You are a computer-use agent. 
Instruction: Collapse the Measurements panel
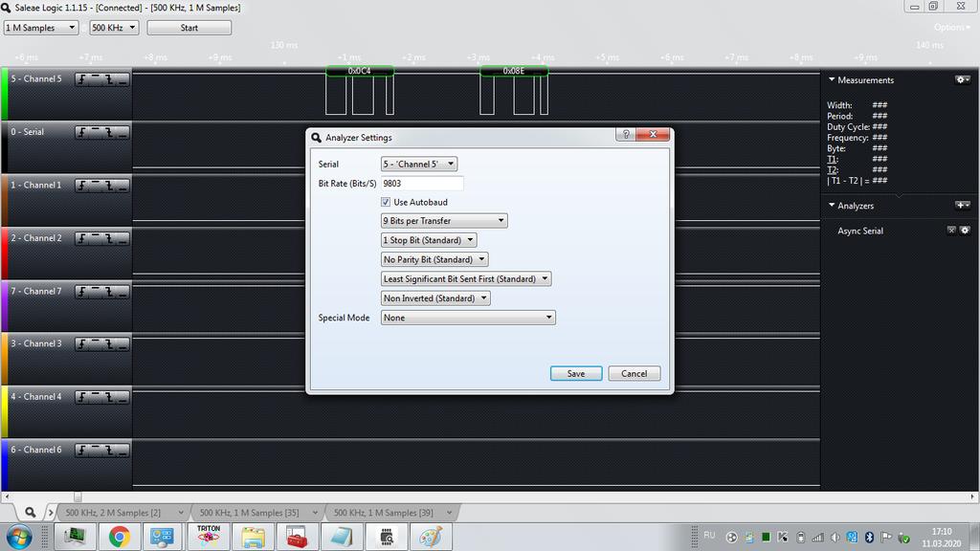pos(832,80)
